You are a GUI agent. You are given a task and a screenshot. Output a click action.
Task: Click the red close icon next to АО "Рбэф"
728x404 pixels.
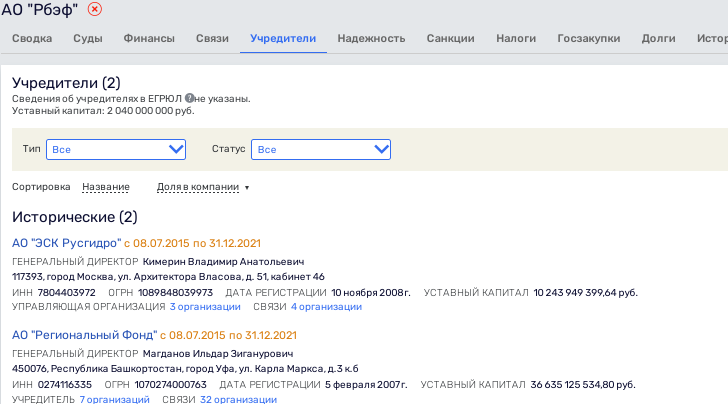pos(95,9)
